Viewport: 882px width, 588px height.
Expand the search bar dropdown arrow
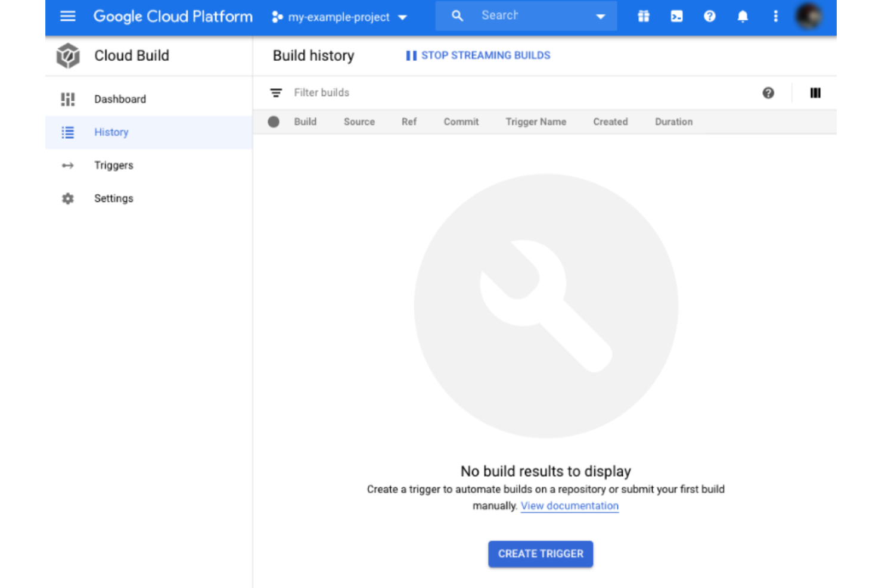[x=601, y=17]
